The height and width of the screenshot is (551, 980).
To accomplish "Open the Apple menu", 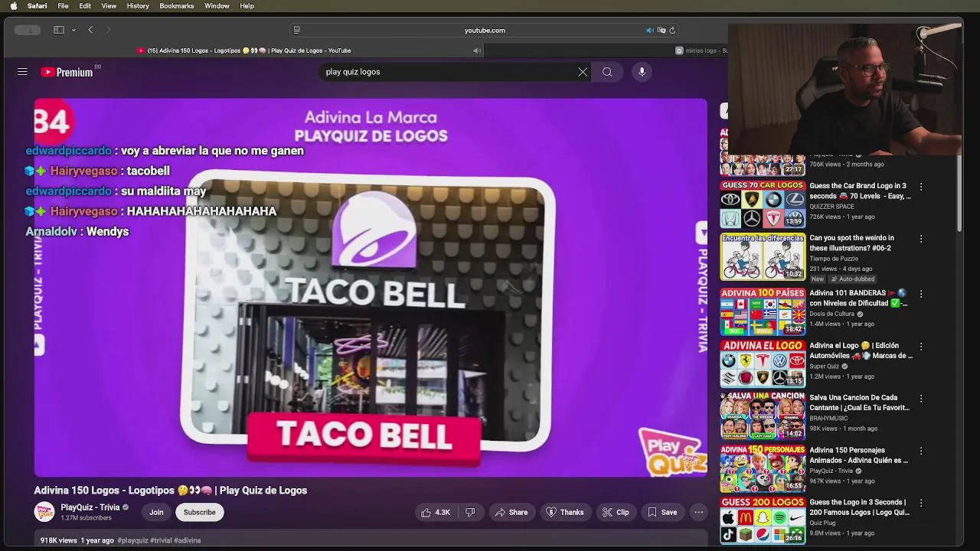I will [13, 5].
